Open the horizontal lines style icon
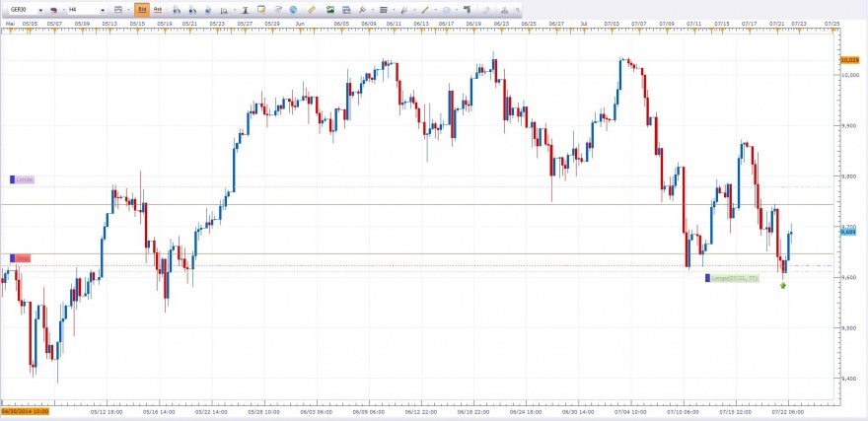868x421 pixels. [383, 10]
